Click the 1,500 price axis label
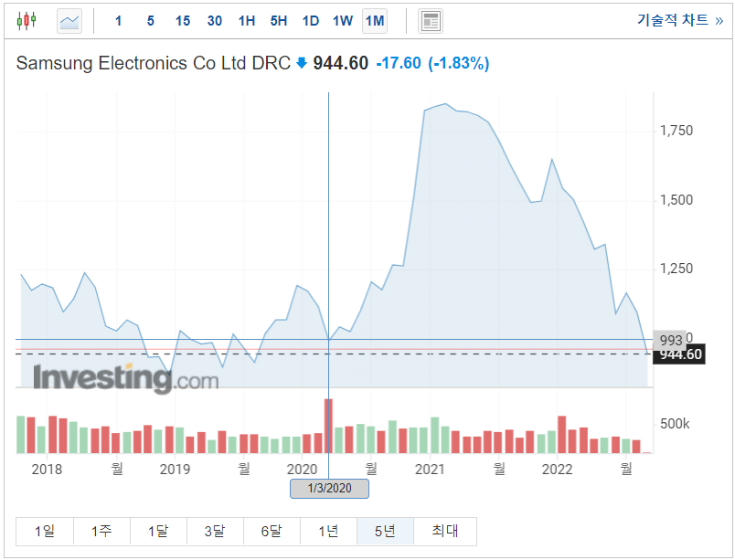735x560 pixels. tap(676, 200)
